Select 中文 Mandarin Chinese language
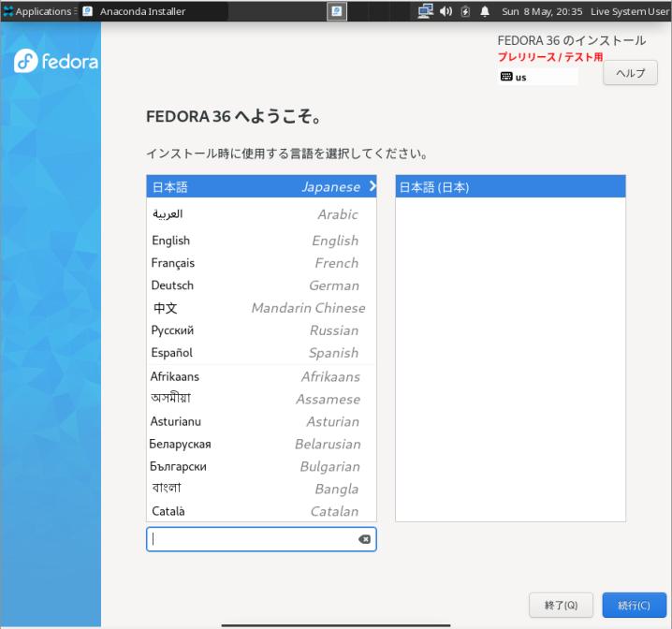 point(261,308)
